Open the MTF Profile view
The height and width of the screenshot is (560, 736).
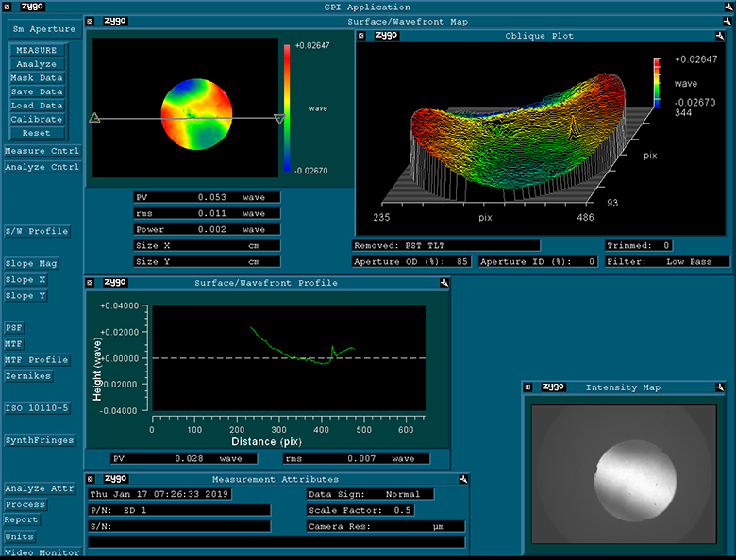(37, 359)
